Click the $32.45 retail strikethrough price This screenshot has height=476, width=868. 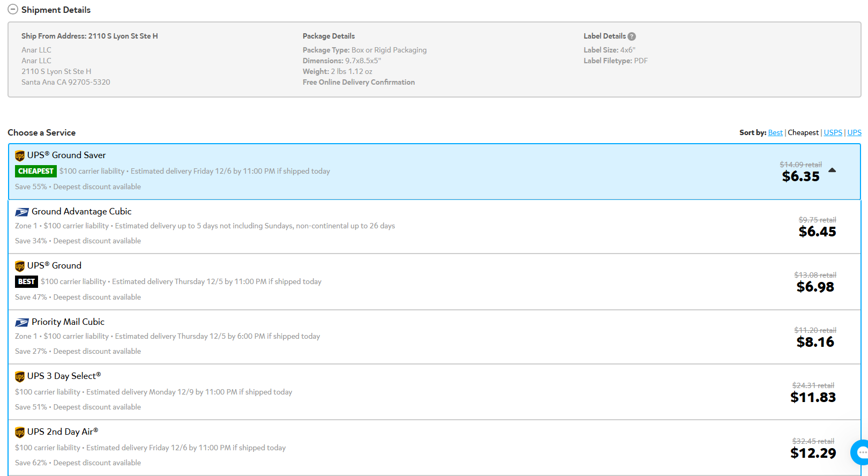tap(813, 441)
